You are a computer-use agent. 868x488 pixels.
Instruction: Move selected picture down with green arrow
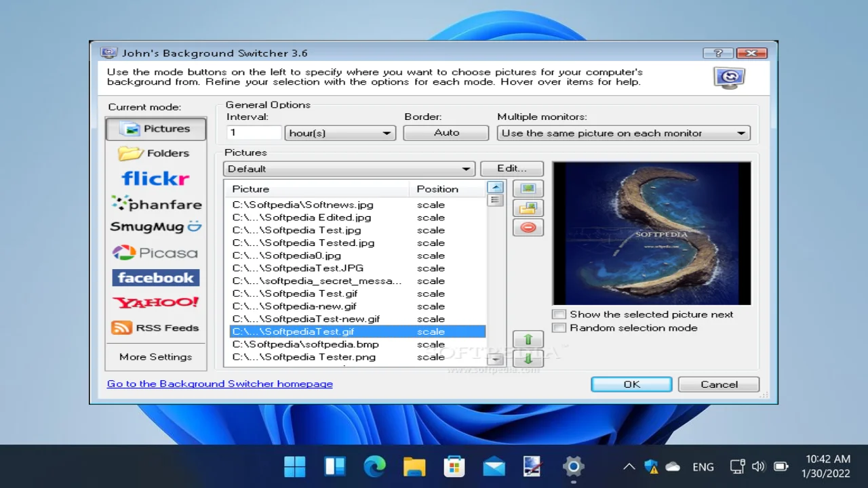tap(528, 359)
